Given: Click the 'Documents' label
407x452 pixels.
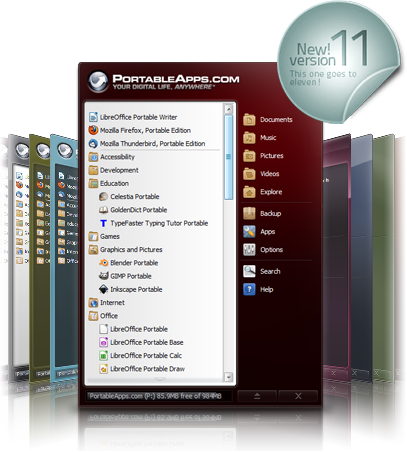Looking at the screenshot, I should [x=276, y=120].
